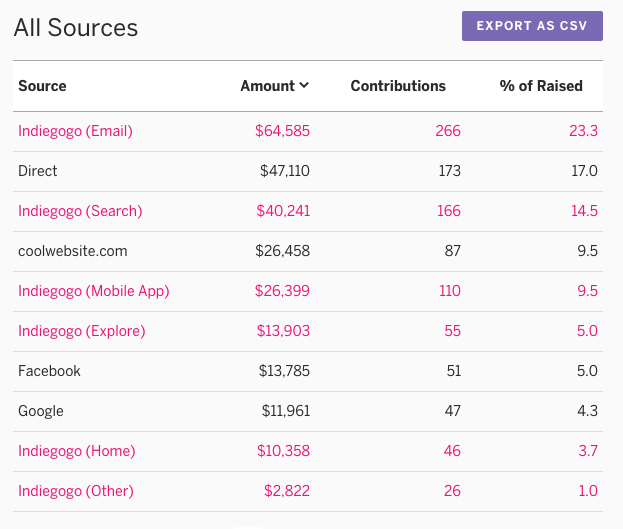The width and height of the screenshot is (623, 529).
Task: Sort by the Contributions column header
Action: coord(398,86)
